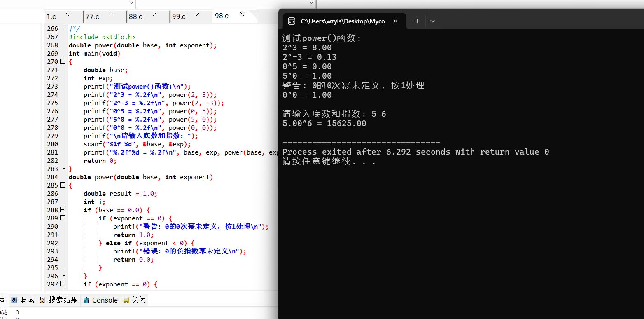
Task: Close the active 98.c editor tab
Action: point(242,14)
